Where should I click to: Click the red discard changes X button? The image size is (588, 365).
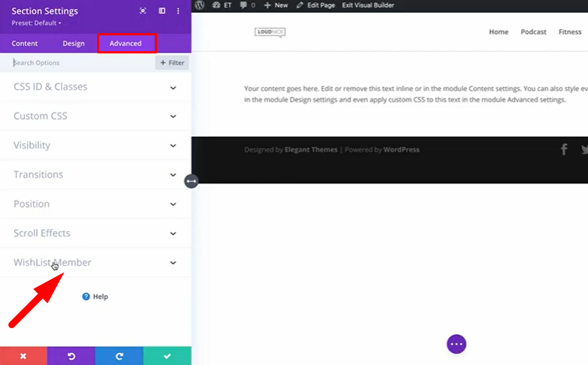point(23,356)
